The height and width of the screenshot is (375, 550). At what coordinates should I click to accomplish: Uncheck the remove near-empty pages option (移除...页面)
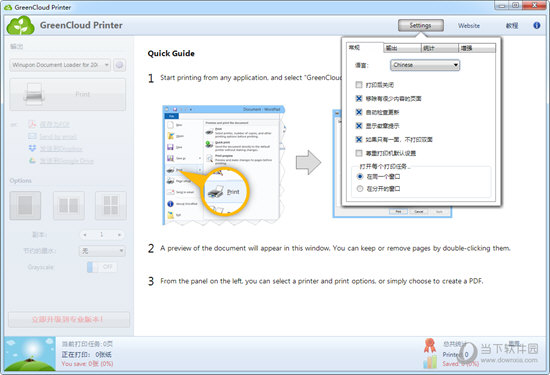pos(359,98)
